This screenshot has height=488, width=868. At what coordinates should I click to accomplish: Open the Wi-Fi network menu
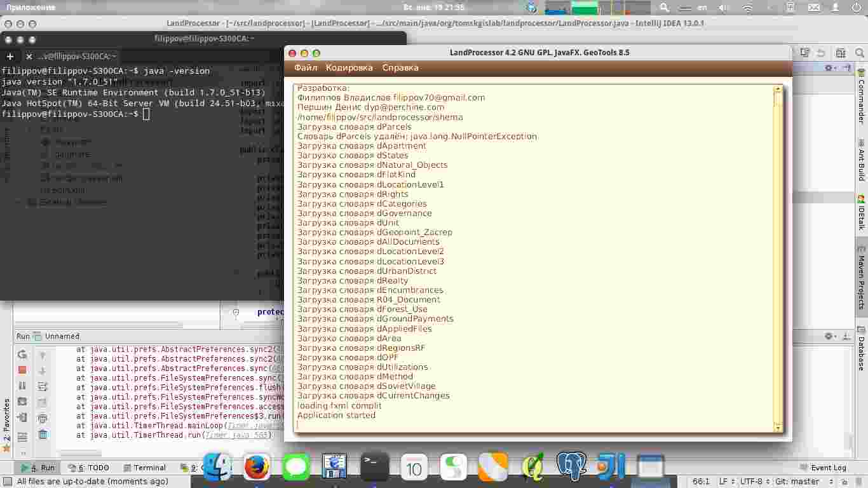point(748,8)
